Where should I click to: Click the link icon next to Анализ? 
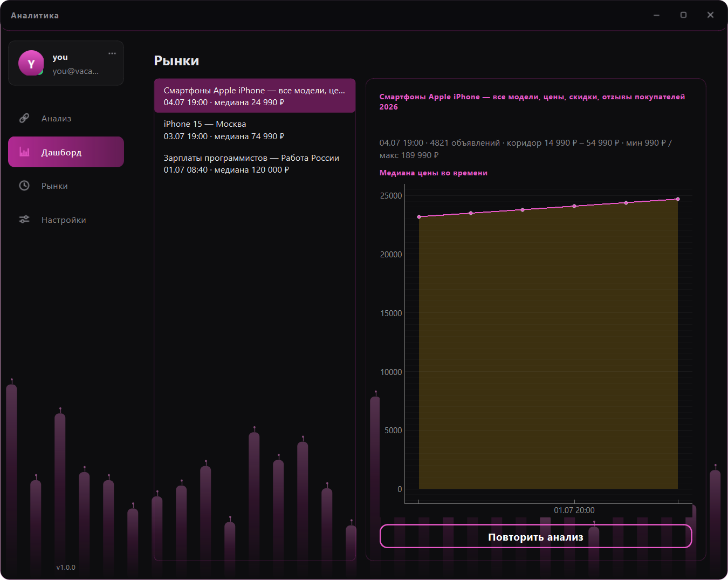click(x=24, y=118)
